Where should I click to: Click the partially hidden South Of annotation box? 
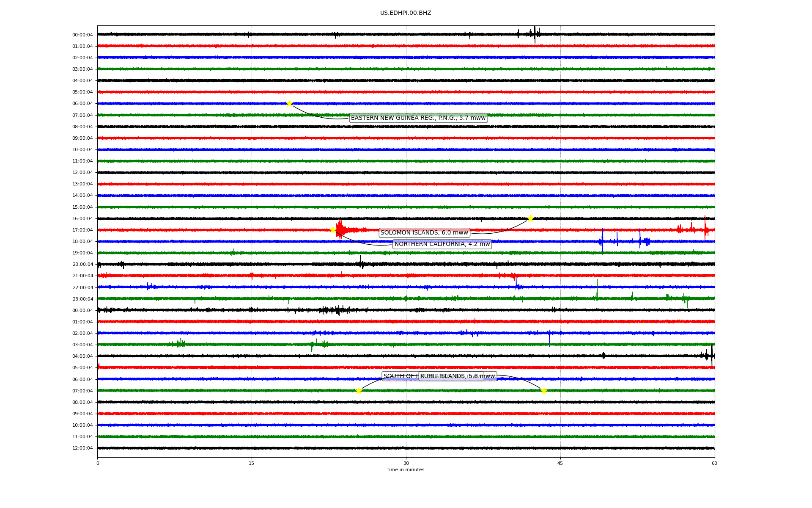(400, 376)
